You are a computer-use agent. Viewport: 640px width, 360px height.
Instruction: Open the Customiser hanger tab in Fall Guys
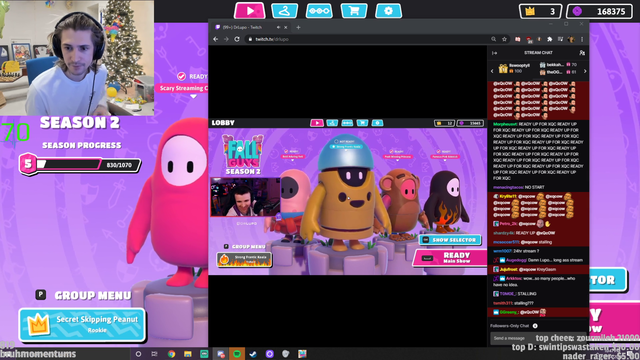click(284, 11)
